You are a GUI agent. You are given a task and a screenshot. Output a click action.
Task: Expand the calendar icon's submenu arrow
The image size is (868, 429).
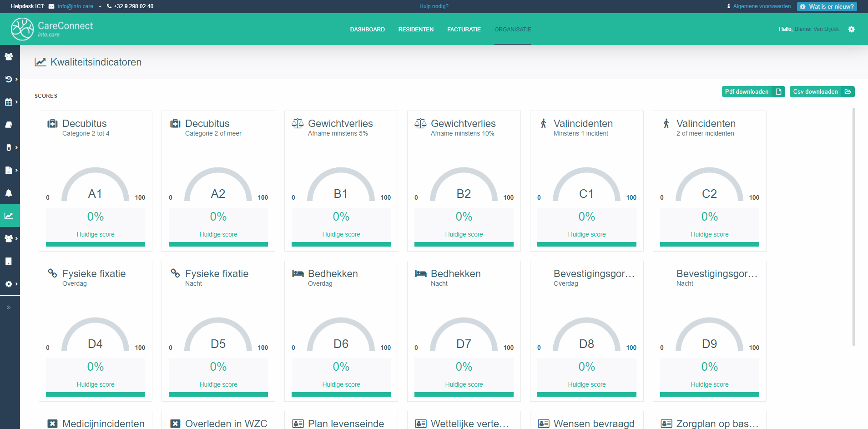[x=16, y=102]
